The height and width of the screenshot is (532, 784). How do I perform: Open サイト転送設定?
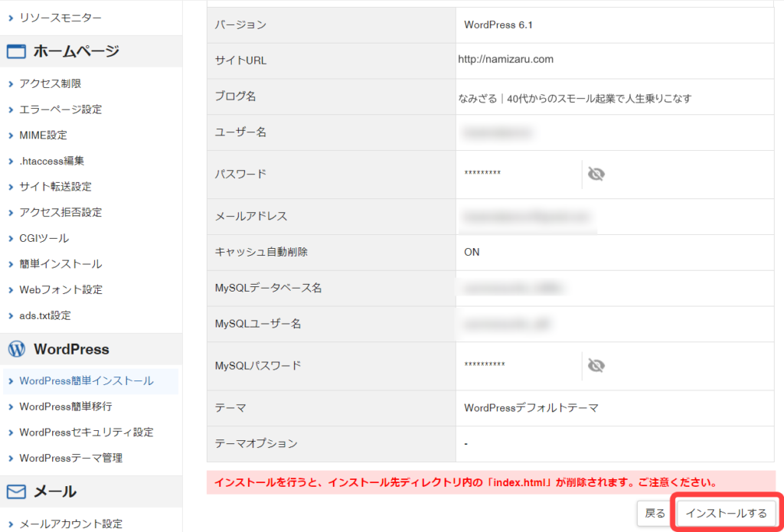coord(55,187)
